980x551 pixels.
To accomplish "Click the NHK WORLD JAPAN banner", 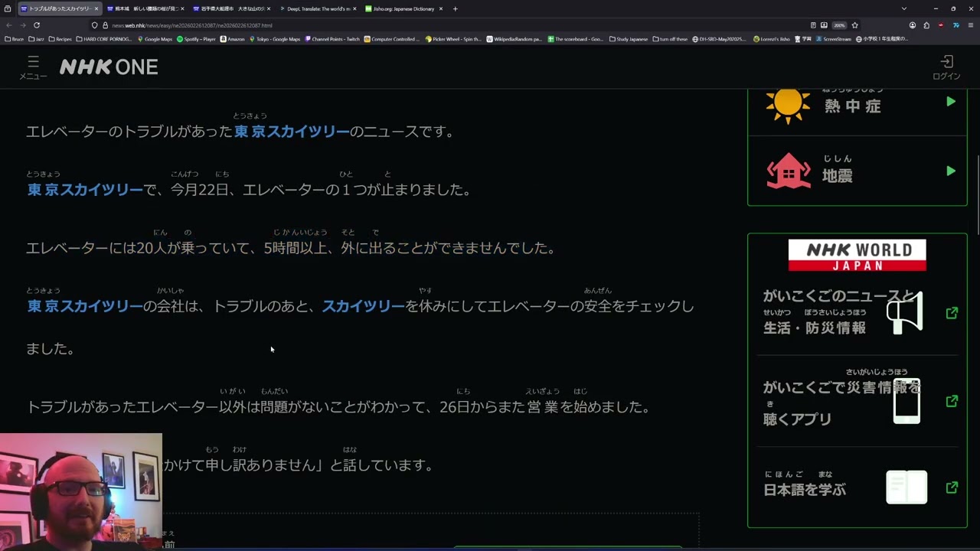I will pos(857,255).
